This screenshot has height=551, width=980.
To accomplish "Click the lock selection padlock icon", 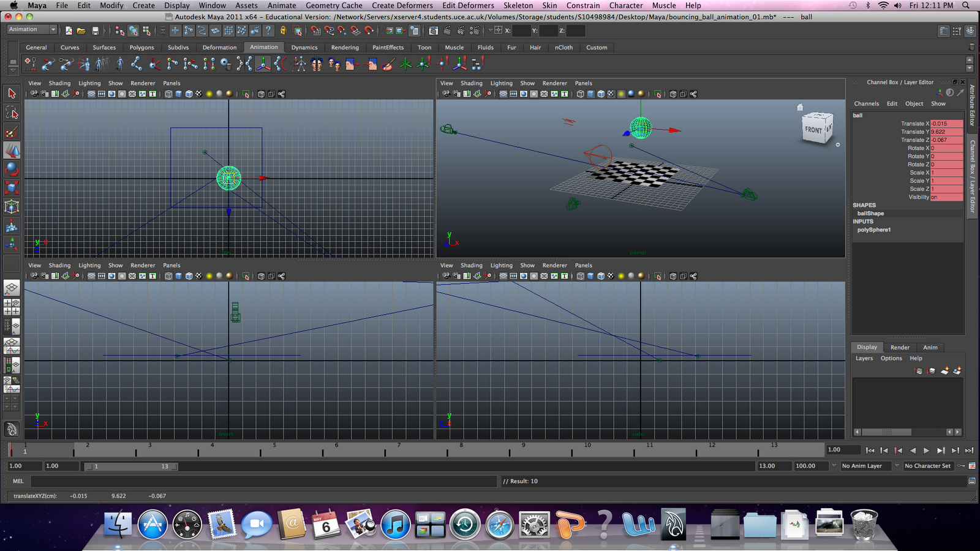I will [x=283, y=30].
